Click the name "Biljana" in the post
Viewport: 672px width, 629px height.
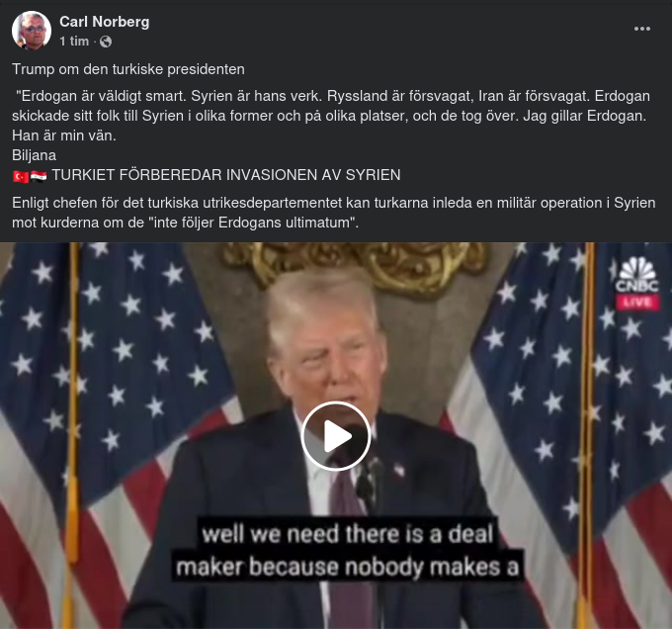coord(34,155)
